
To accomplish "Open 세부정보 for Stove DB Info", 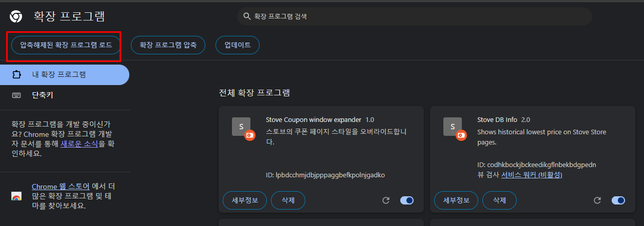I will [x=456, y=200].
